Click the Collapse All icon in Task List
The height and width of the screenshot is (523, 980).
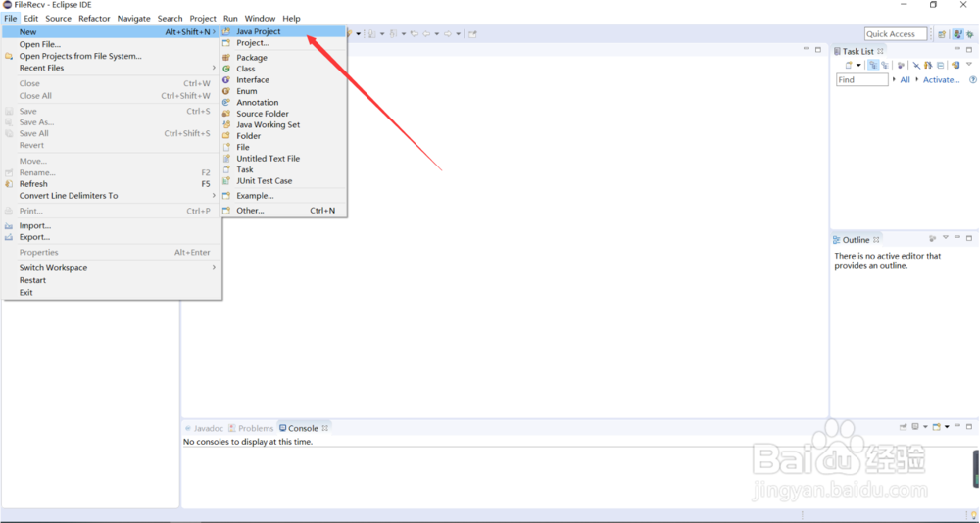tap(940, 65)
